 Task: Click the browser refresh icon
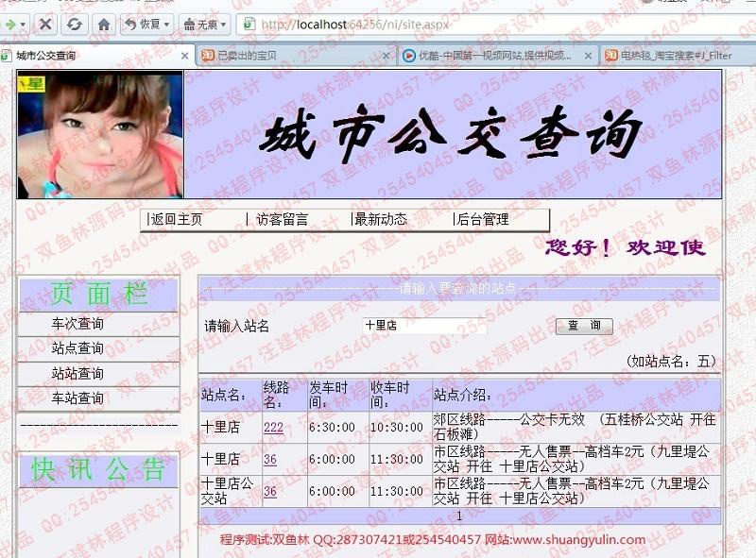(x=75, y=25)
